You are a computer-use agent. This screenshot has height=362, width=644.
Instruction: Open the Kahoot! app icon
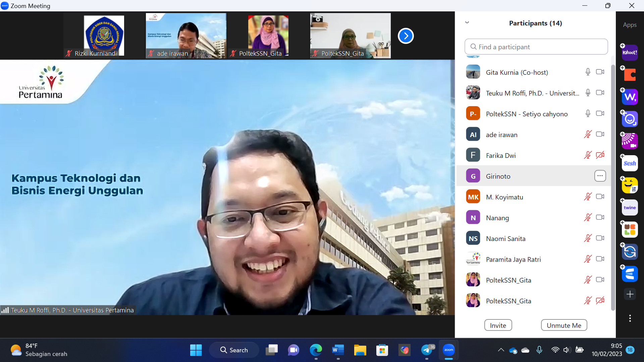(x=630, y=53)
